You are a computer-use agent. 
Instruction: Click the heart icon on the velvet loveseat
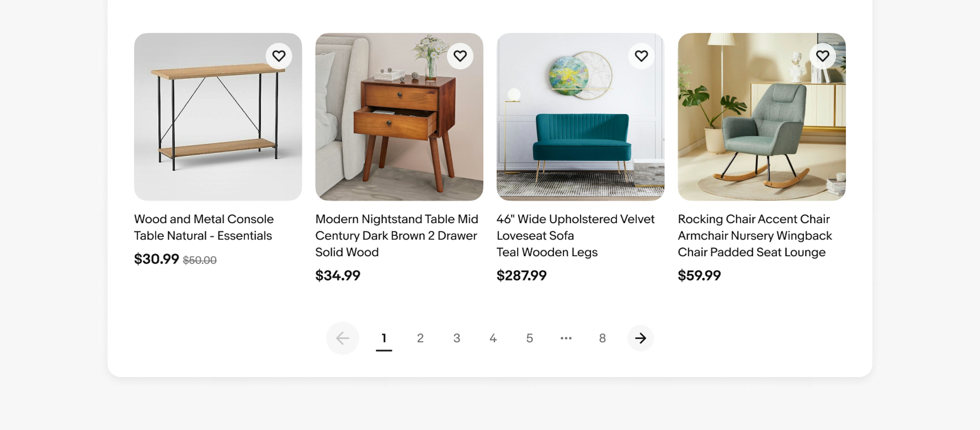coord(641,56)
